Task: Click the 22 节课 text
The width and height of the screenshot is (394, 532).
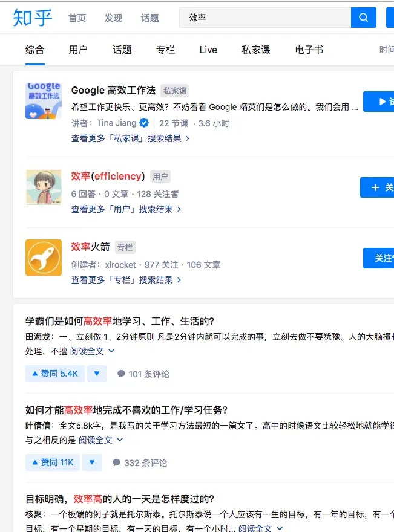Action: pyautogui.click(x=174, y=123)
